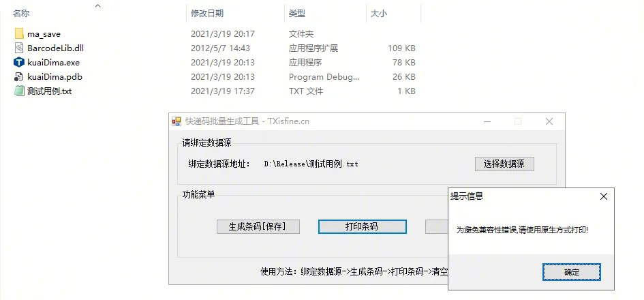Select the 测试用例.txt file icon
The height and width of the screenshot is (300, 644).
(x=19, y=91)
